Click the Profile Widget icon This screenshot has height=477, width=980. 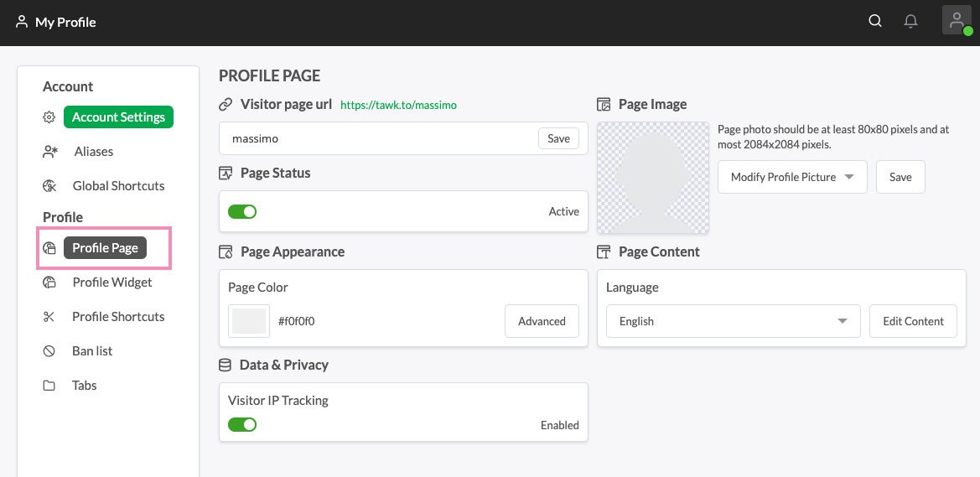49,283
